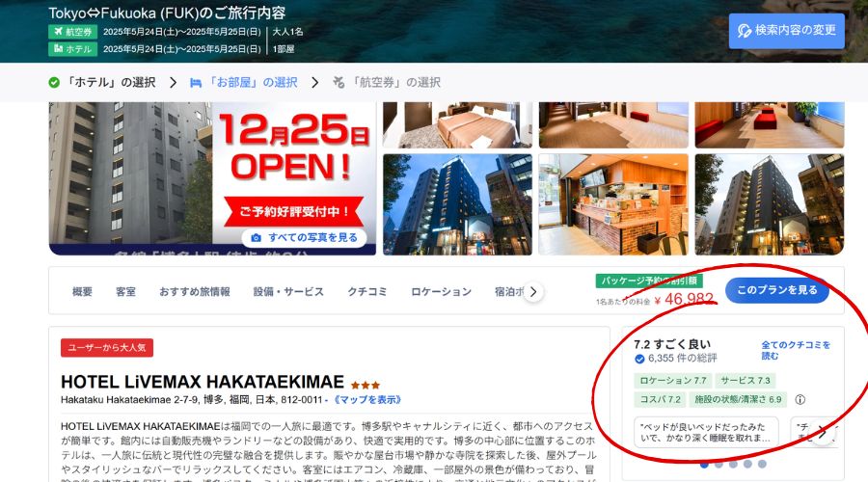Click the airplane icon beside 航空券の選択
This screenshot has width=868, height=482.
(339, 83)
